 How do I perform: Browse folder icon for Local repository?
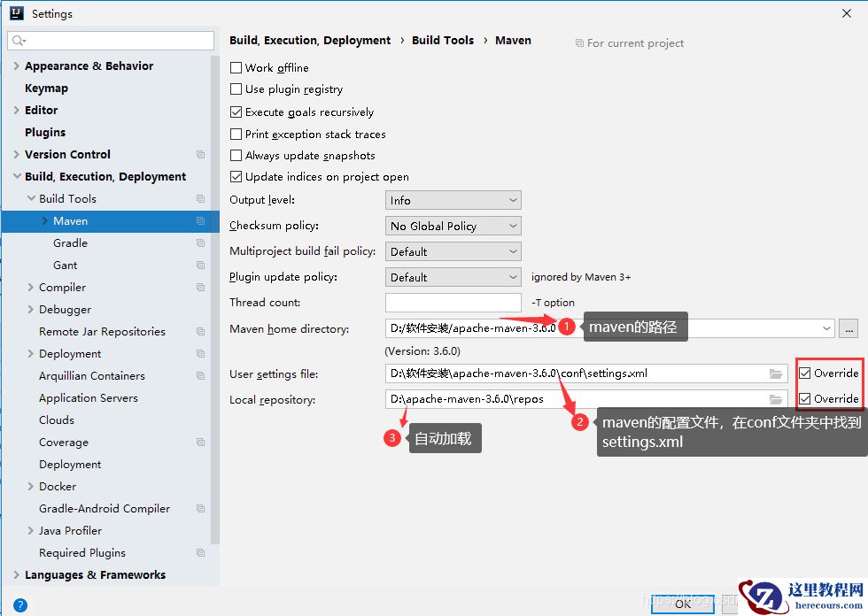[x=776, y=399]
